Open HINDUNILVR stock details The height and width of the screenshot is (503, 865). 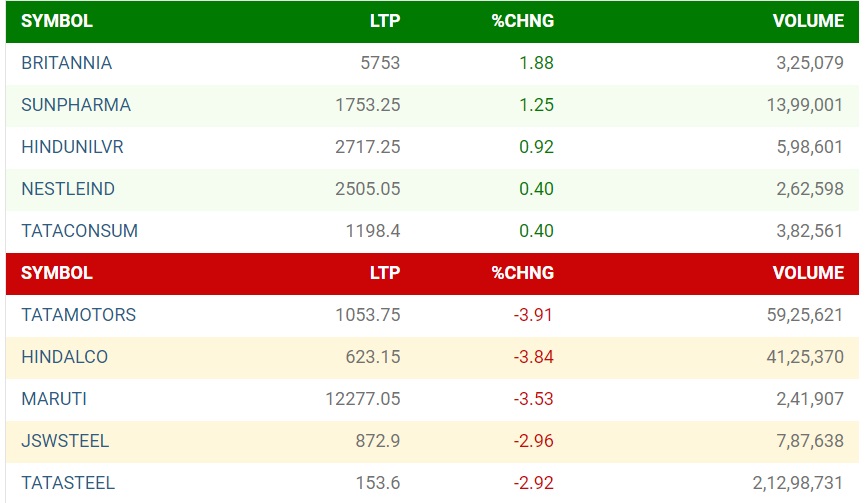pos(72,147)
